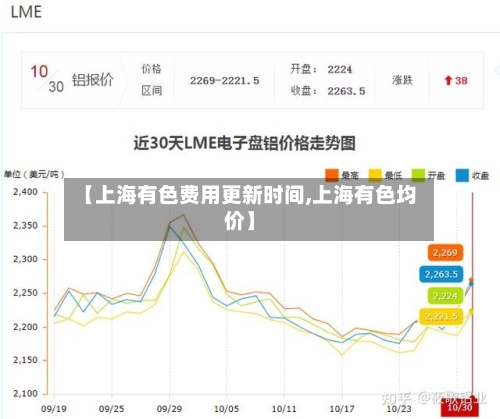Click the price range 2269-2221.5 value
The image size is (500, 419).
pos(225,80)
